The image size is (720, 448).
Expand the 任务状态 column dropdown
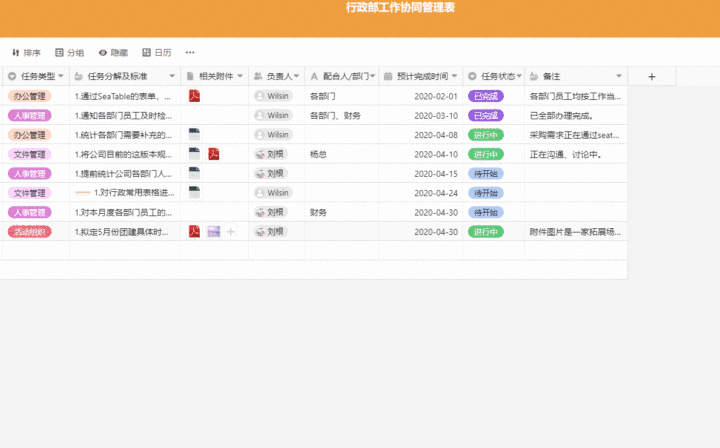click(519, 76)
